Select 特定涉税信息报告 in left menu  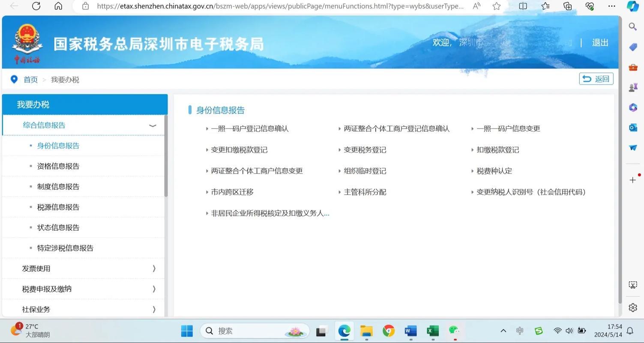coord(65,248)
